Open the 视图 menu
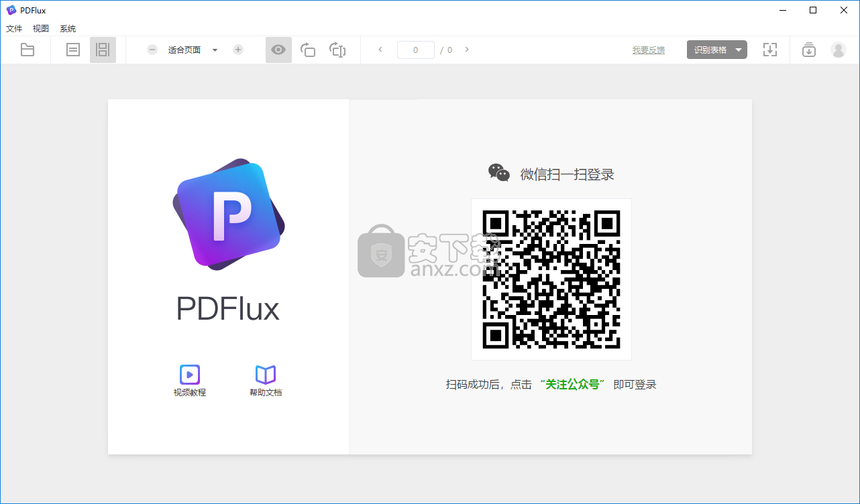 [x=41, y=29]
